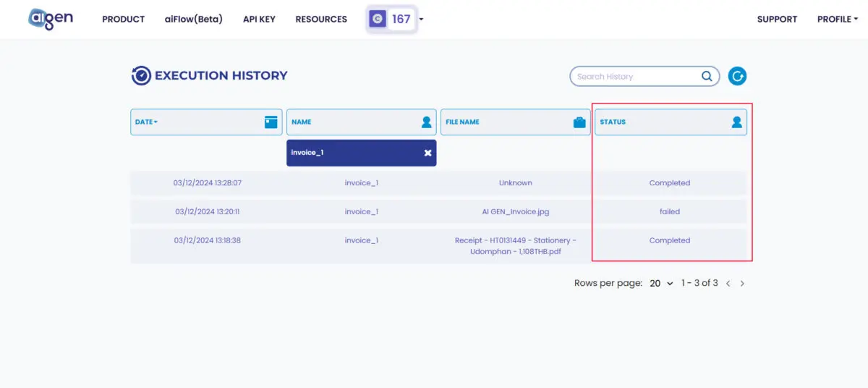The image size is (868, 388).
Task: Go to the API KEY page
Action: point(259,20)
